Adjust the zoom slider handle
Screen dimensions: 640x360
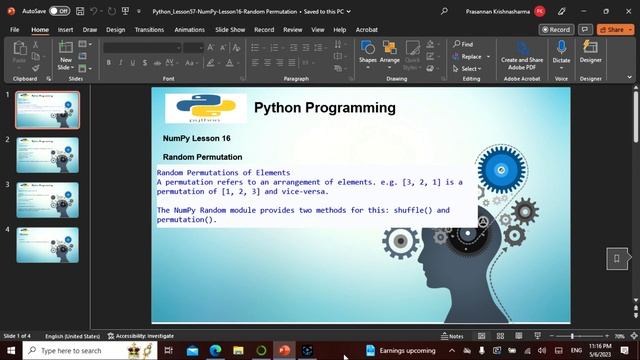pyautogui.click(x=572, y=336)
